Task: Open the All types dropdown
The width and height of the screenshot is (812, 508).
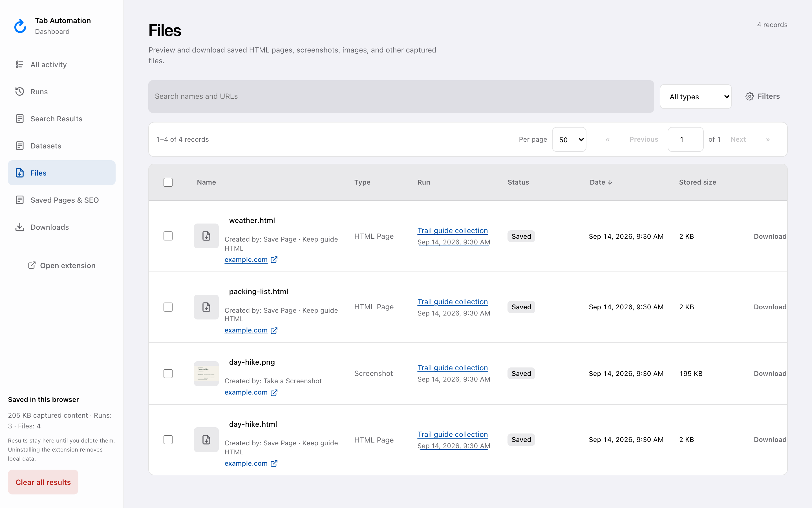Action: pos(696,97)
